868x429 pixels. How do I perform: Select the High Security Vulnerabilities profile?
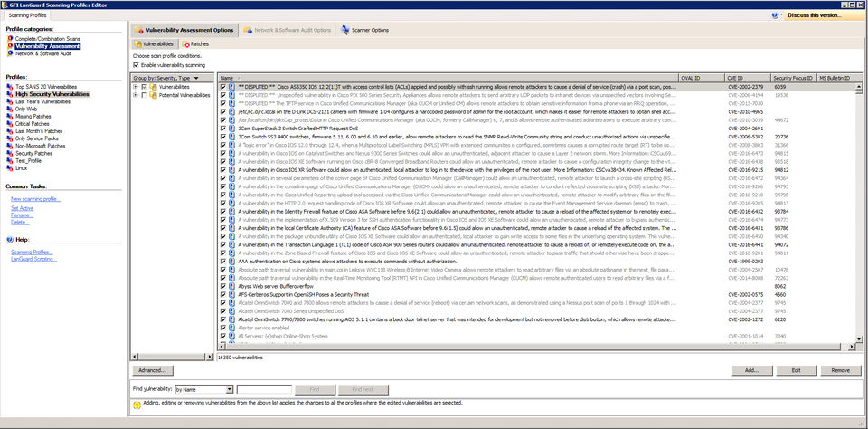pyautogui.click(x=52, y=94)
